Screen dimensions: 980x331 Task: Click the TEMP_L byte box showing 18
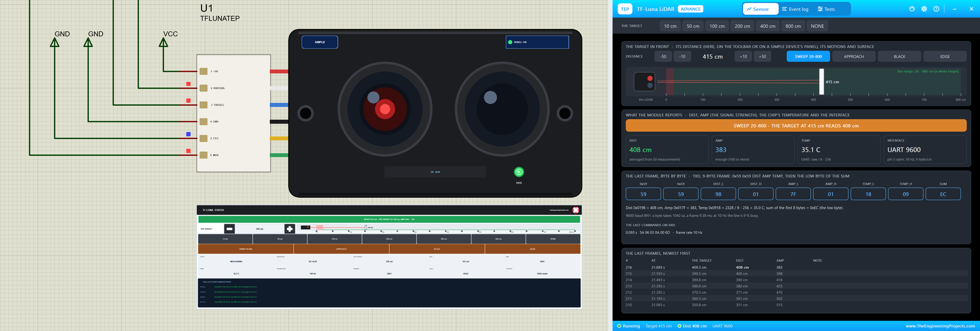pos(868,194)
